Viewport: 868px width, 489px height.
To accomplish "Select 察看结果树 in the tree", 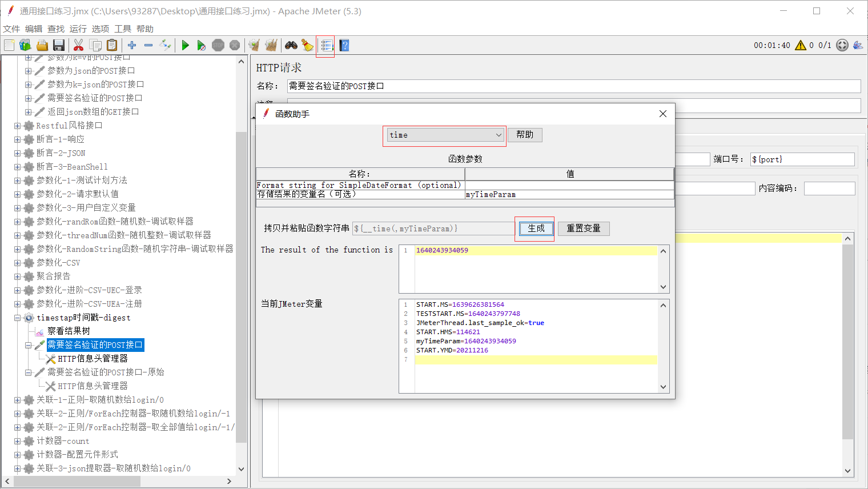I will point(69,331).
